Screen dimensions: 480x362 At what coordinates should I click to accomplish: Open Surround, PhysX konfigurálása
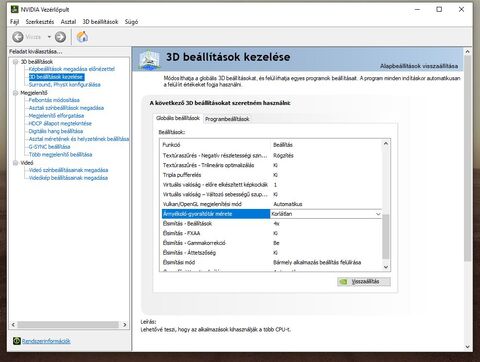(x=65, y=85)
